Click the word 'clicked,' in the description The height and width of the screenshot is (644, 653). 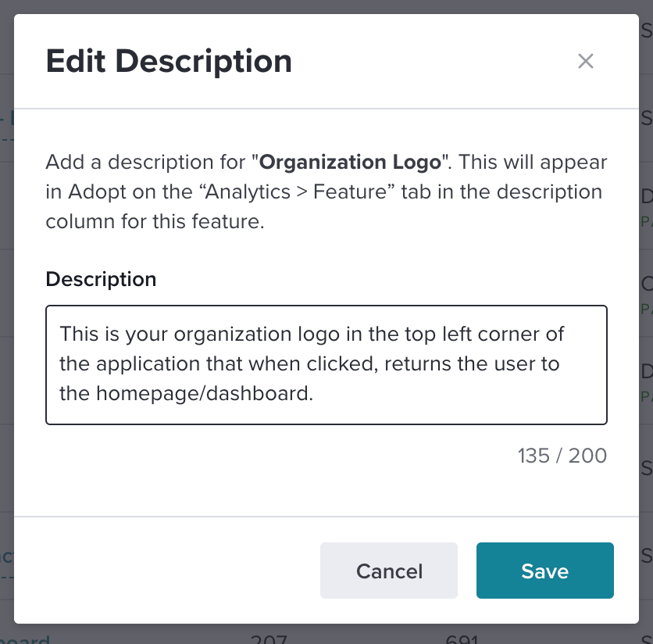[x=342, y=363]
